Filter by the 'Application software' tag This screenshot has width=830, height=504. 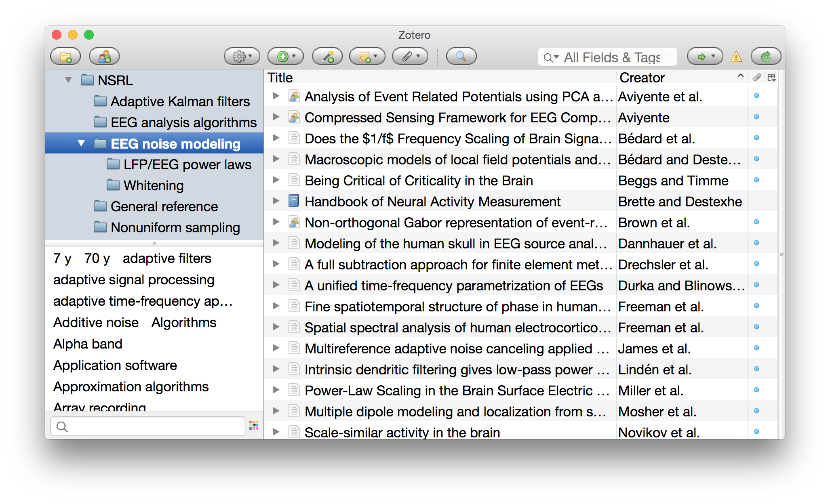coord(115,365)
